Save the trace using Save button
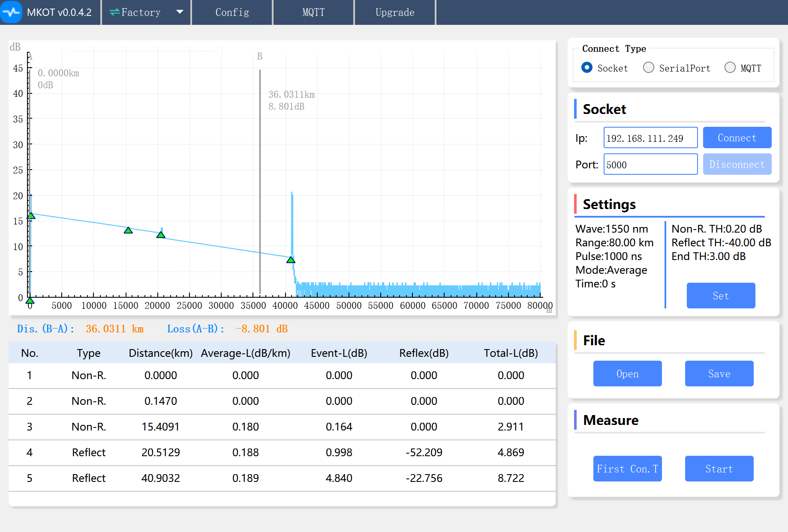Image resolution: width=788 pixels, height=532 pixels. (719, 374)
